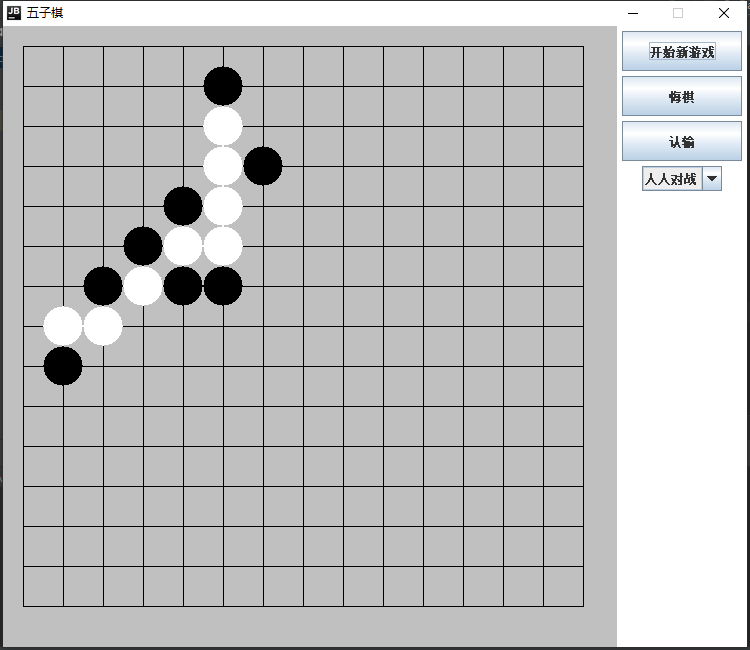Click the 五子棋 window title text

click(x=45, y=13)
